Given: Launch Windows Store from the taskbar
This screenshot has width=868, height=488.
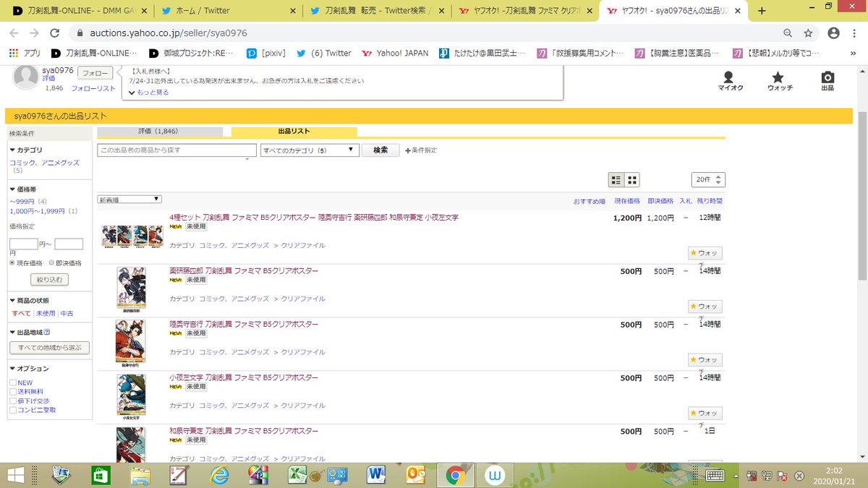Looking at the screenshot, I should [x=101, y=476].
